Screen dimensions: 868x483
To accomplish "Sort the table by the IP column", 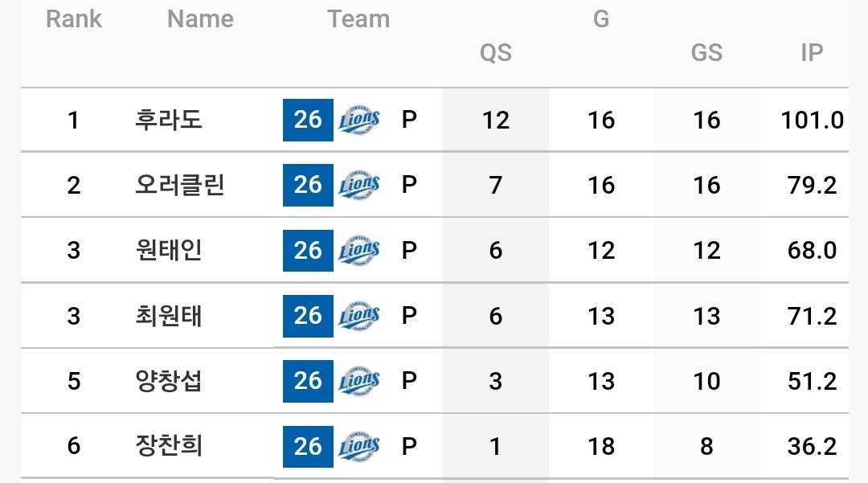I will point(812,52).
